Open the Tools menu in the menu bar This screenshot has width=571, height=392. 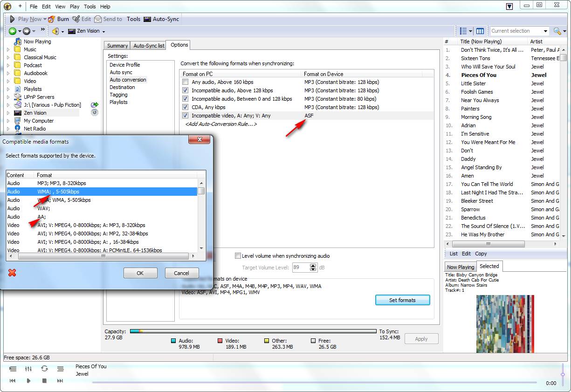coord(90,7)
